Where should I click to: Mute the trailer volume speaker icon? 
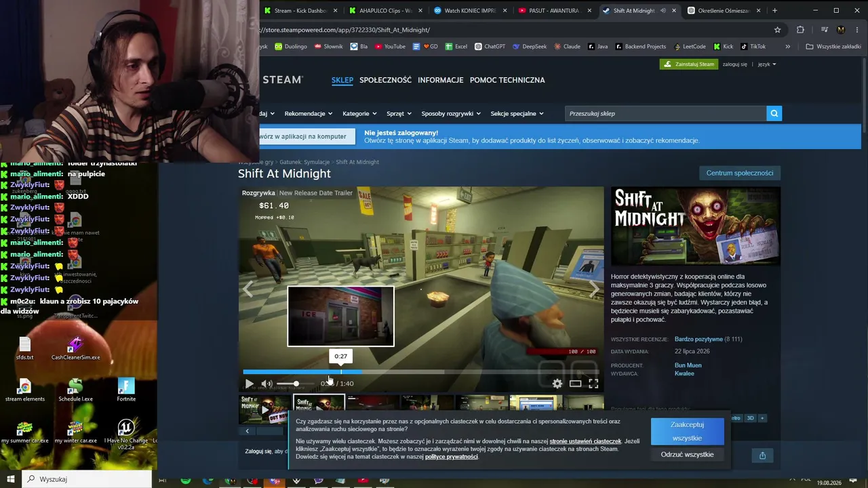(x=267, y=384)
